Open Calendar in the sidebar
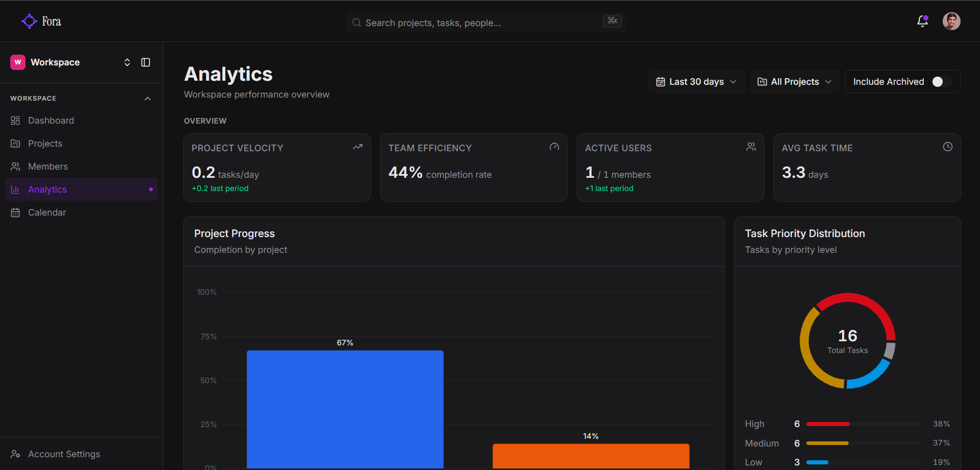 (81, 213)
